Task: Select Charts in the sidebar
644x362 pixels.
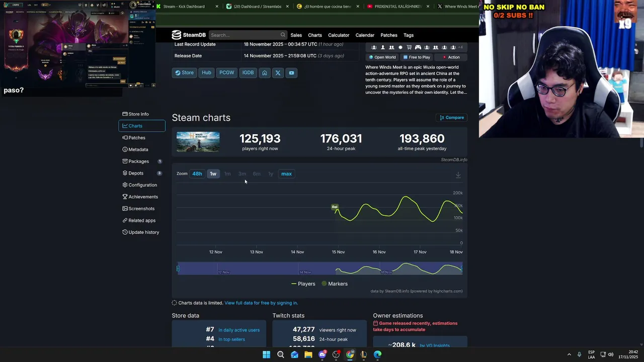Action: coord(142,126)
